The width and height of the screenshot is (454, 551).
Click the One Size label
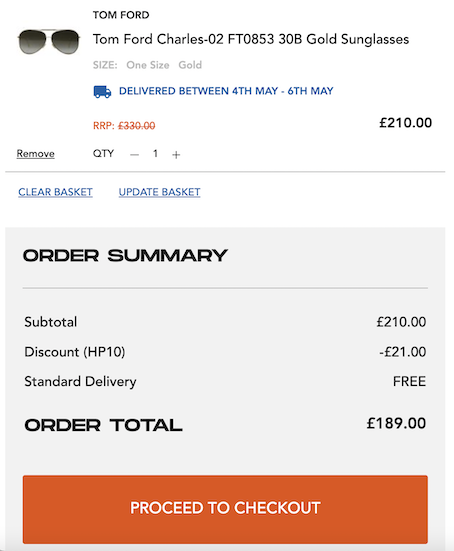tap(148, 65)
